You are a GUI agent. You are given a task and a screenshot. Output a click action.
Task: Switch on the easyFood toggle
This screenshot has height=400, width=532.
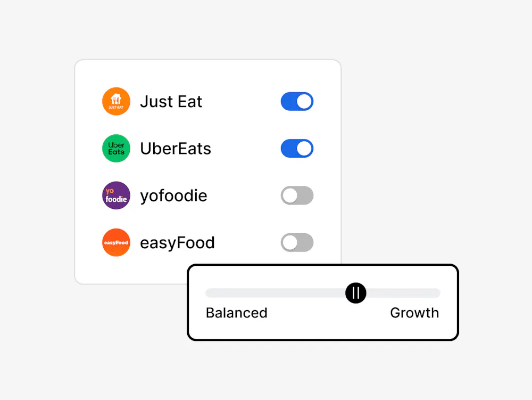pos(297,243)
